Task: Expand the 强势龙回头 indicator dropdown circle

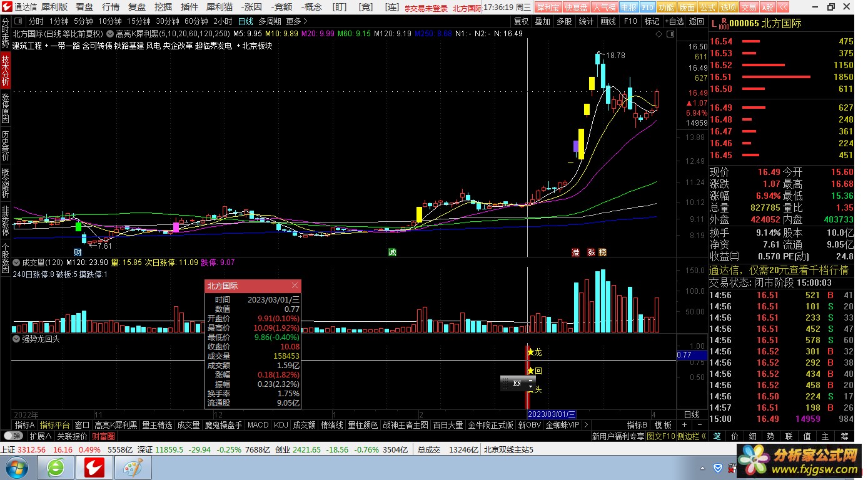Action: tap(17, 339)
